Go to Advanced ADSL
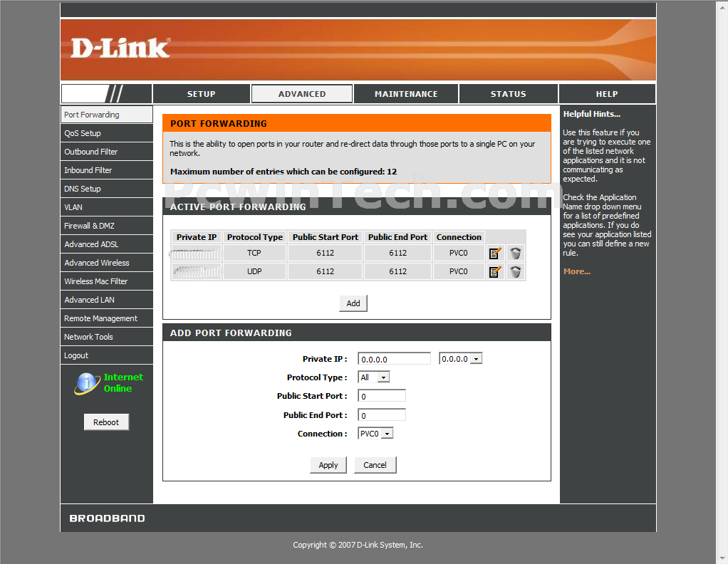The width and height of the screenshot is (728, 564). tap(106, 244)
